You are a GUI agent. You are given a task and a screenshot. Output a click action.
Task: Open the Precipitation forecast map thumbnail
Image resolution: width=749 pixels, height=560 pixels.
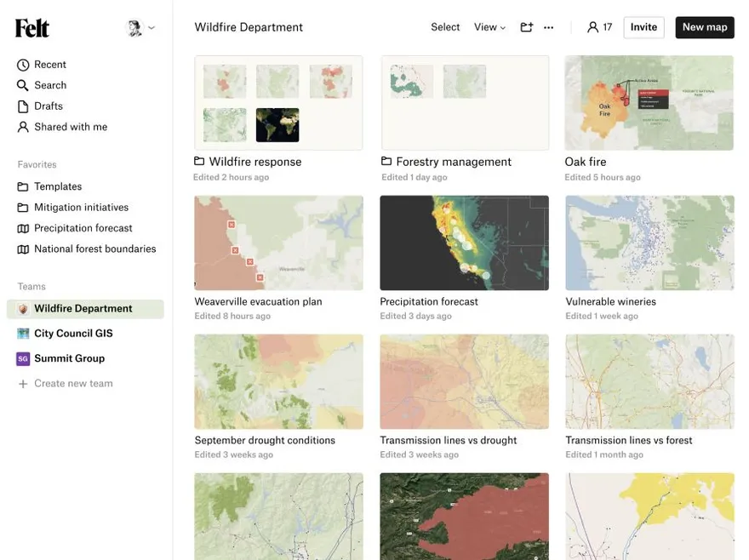pyautogui.click(x=465, y=243)
